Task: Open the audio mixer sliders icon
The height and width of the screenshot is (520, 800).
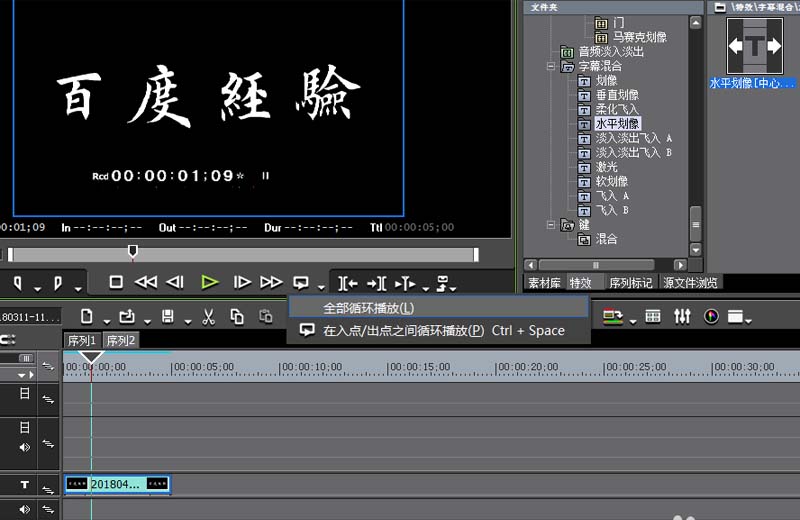Action: click(682, 316)
